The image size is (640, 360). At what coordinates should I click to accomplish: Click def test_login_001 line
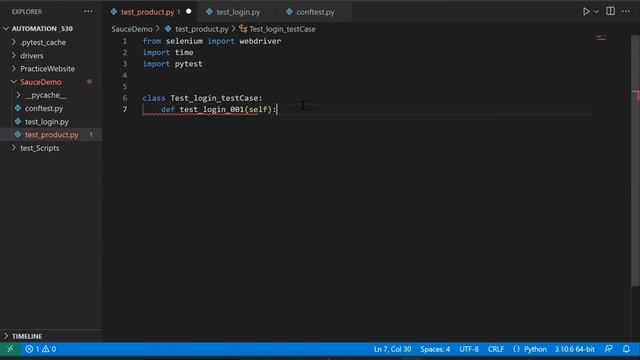[218, 109]
